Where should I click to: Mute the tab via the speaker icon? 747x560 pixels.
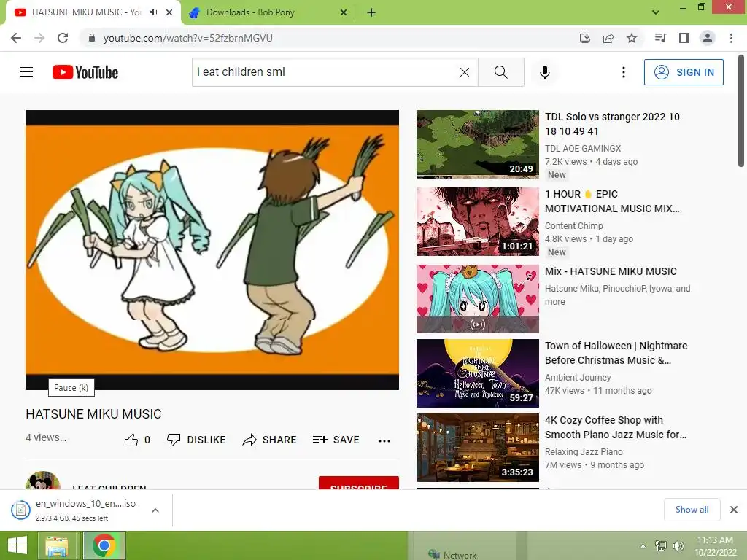click(153, 12)
